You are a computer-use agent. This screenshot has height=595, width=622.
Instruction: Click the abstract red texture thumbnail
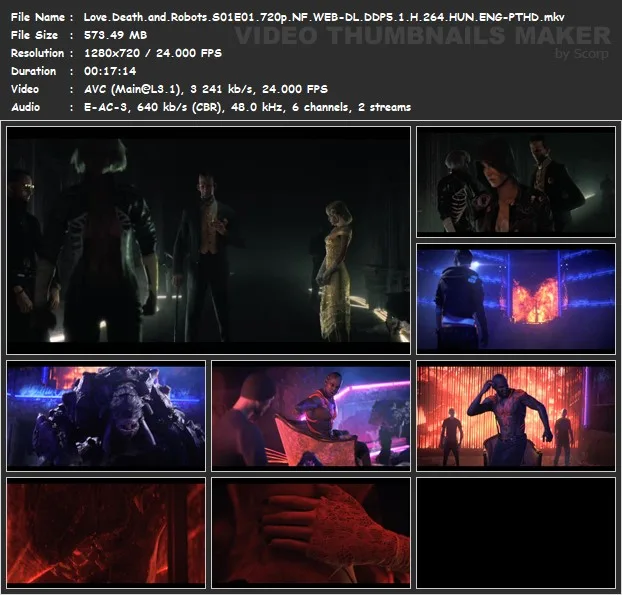pyautogui.click(x=106, y=532)
